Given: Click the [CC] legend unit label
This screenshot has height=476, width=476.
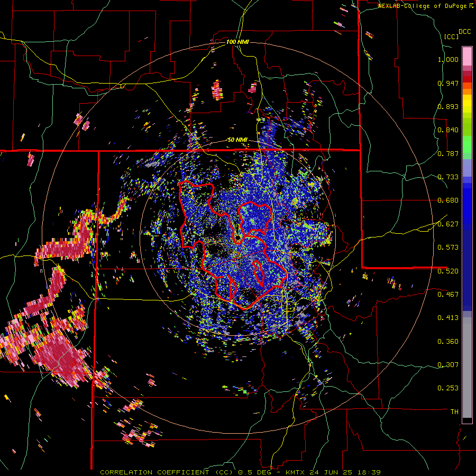Looking at the screenshot, I should click(451, 36).
